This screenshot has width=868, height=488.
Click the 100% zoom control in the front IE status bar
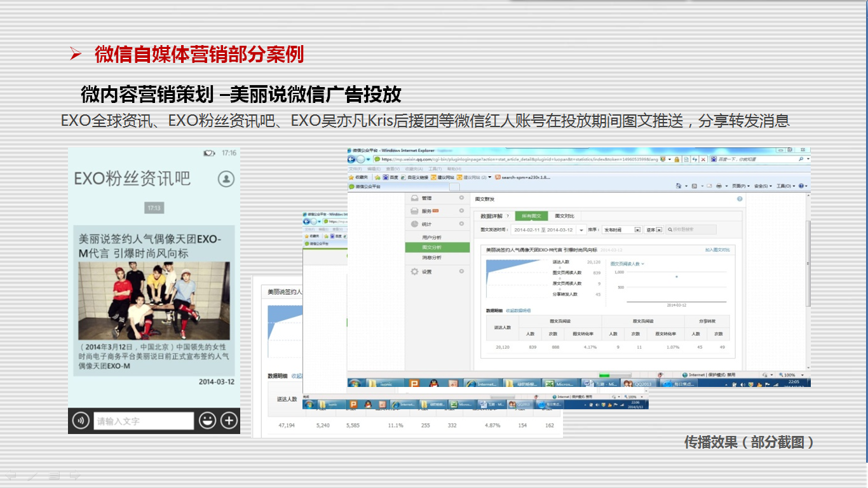pyautogui.click(x=791, y=375)
